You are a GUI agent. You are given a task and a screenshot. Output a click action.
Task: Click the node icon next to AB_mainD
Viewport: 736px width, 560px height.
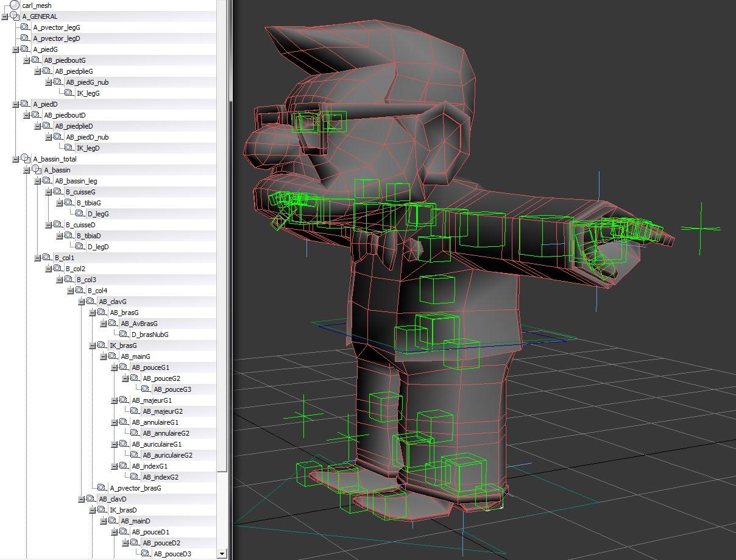point(113,521)
